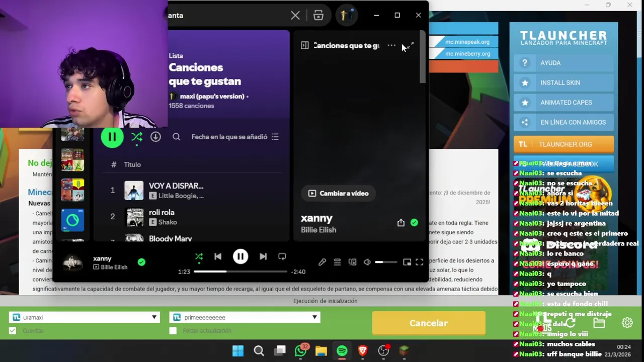This screenshot has height=362, width=644.
Task: Download the liked songs playlist
Action: 155,137
